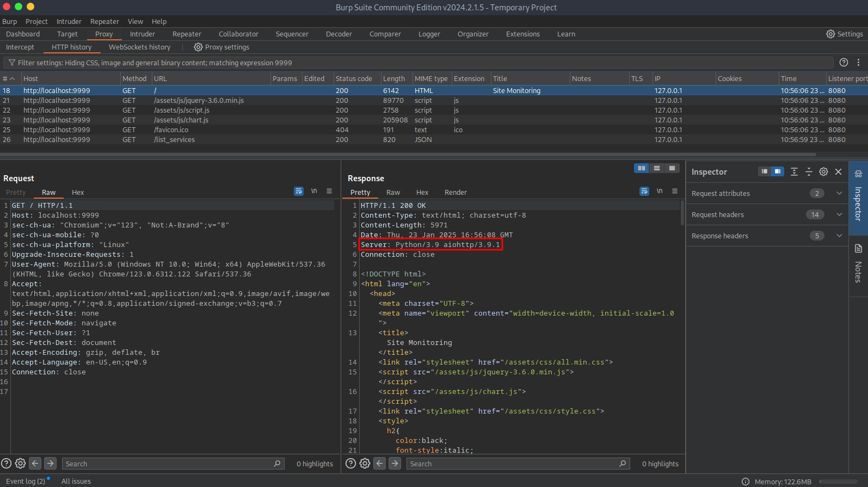The width and height of the screenshot is (868, 487).
Task: Click the Response pane vertical scrollbar
Action: point(682,213)
